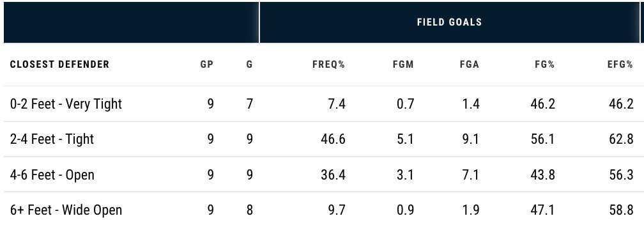Sort by the CLOSEST DEFENDER column header
The image size is (644, 239).
point(59,65)
